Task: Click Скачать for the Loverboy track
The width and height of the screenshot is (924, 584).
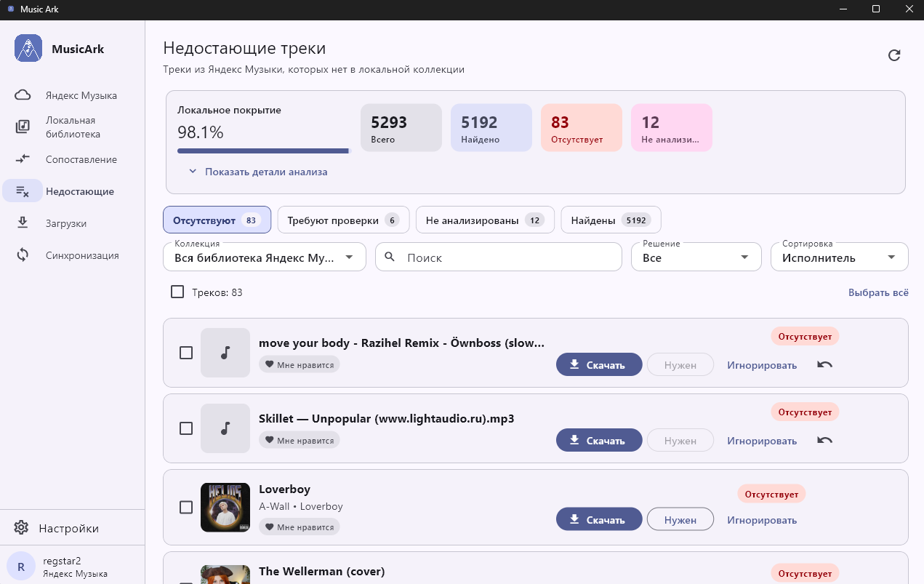Action: (x=599, y=519)
